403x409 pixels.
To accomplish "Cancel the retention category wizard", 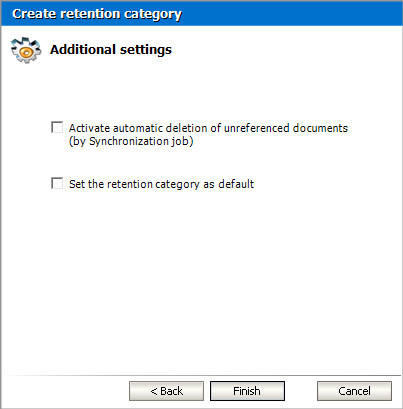I will click(354, 391).
